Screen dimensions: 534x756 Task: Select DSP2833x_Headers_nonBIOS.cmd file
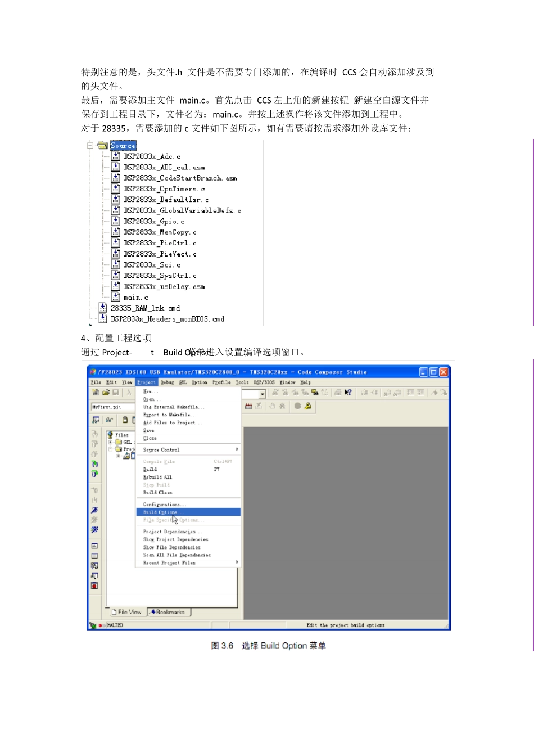(168, 319)
